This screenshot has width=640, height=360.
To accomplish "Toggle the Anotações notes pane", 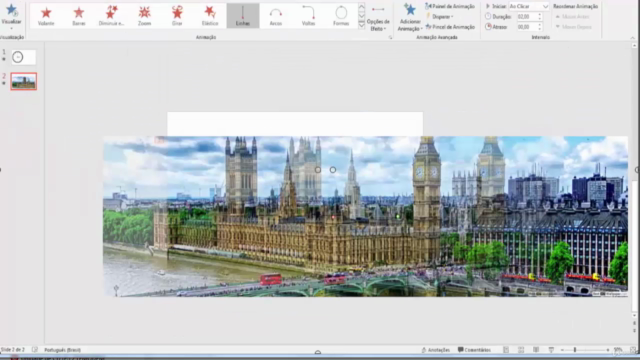I will [x=435, y=350].
